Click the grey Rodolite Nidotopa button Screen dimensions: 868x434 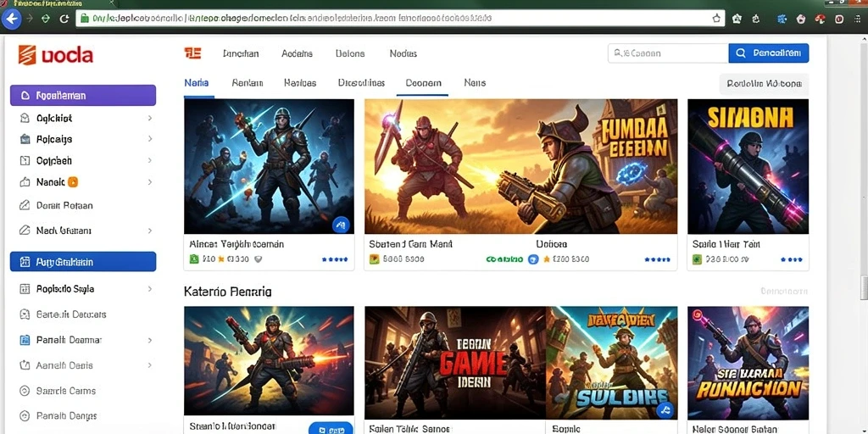pos(764,84)
